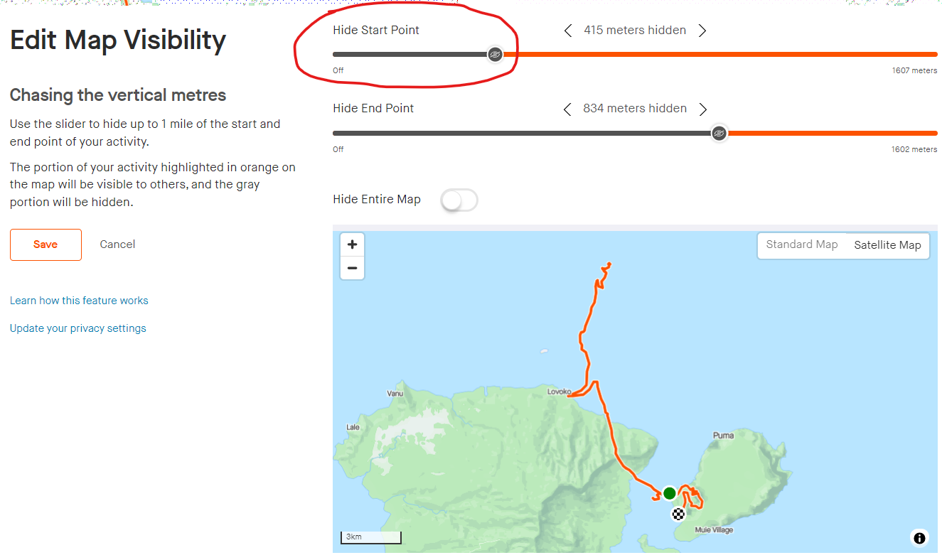Image resolution: width=942 pixels, height=560 pixels.
Task: Click the Lovoko label on the map
Action: pos(559,392)
